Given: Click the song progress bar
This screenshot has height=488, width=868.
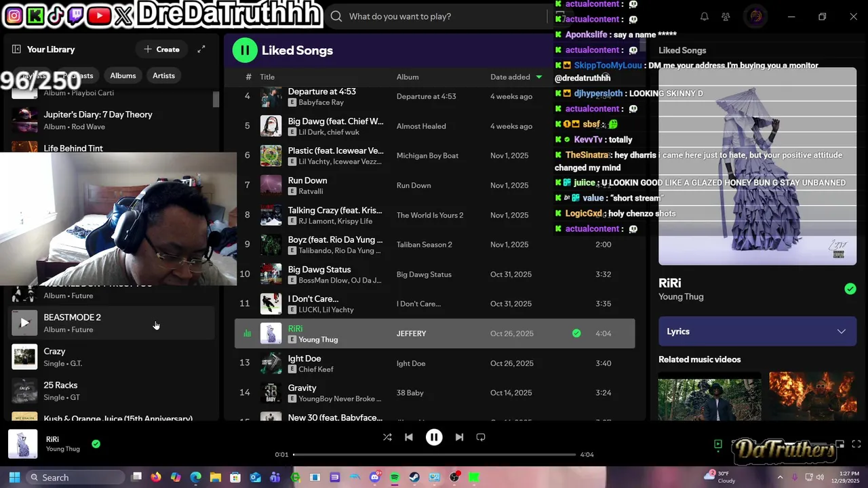Looking at the screenshot, I should coord(434,454).
